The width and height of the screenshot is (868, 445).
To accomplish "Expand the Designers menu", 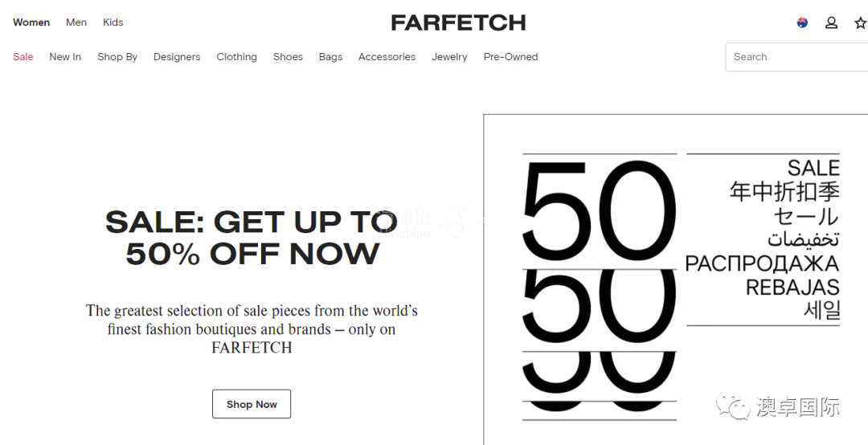I will (x=177, y=57).
